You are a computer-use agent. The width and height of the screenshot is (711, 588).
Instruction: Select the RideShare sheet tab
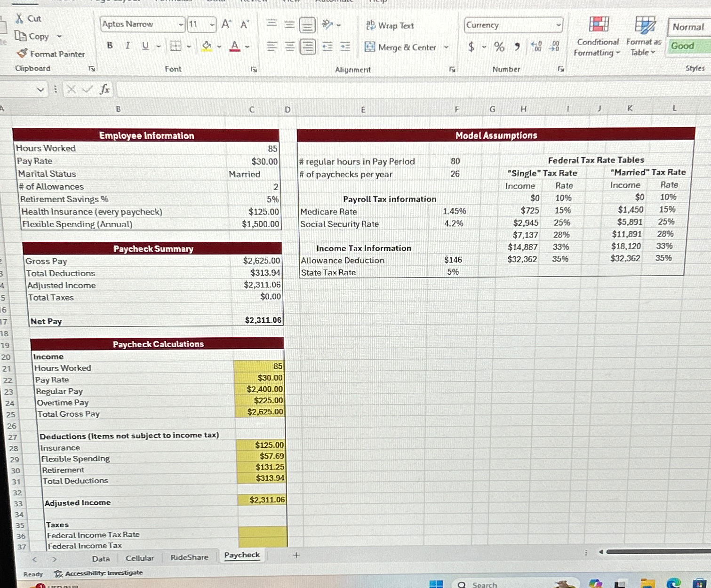coord(189,557)
